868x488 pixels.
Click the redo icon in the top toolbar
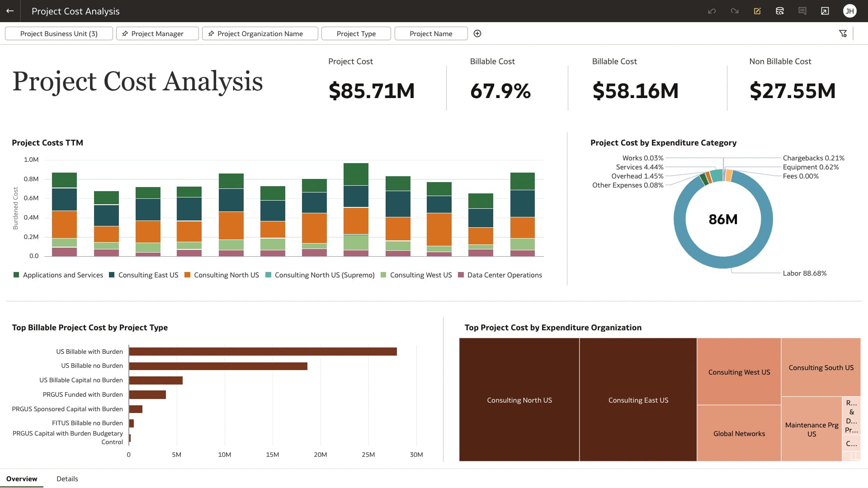[x=735, y=11]
